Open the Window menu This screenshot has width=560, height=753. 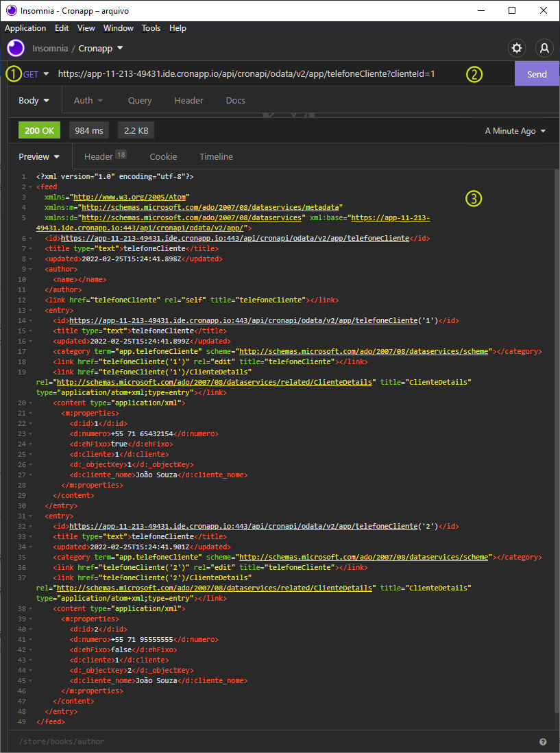click(x=119, y=28)
